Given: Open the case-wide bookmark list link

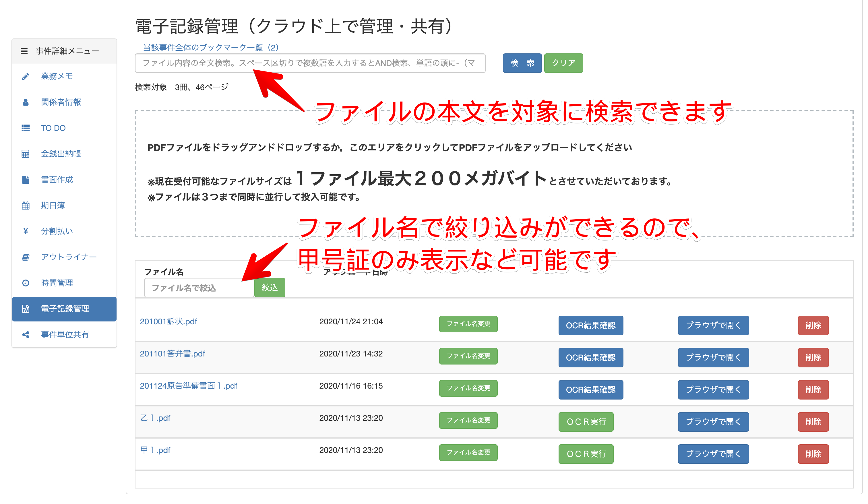Looking at the screenshot, I should point(210,48).
